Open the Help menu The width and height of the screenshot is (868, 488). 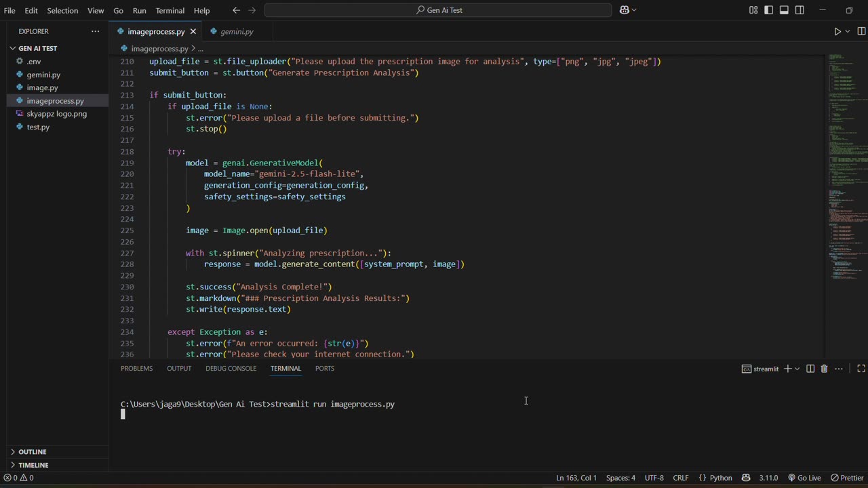pyautogui.click(x=201, y=10)
